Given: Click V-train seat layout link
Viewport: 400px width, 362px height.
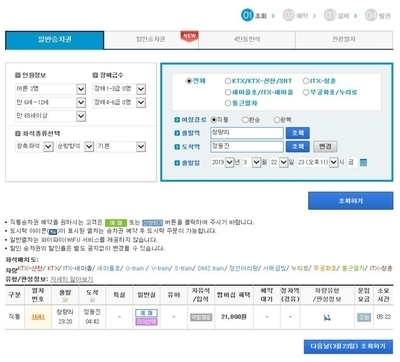Looking at the screenshot, I should (x=160, y=268).
